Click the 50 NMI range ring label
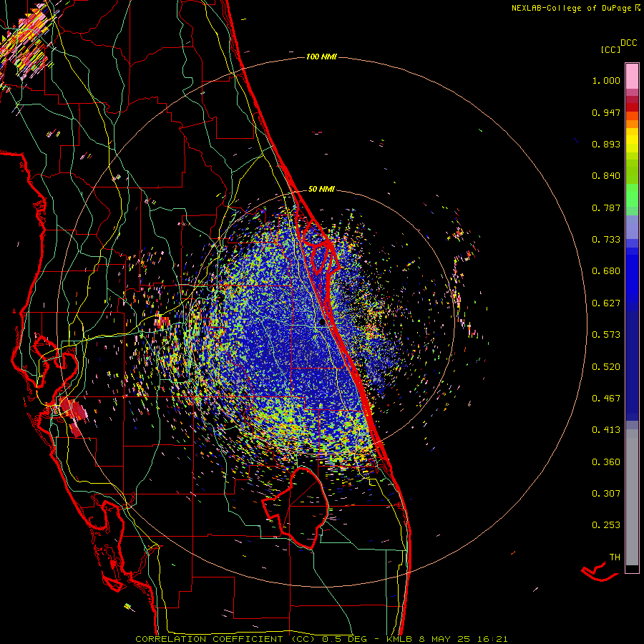 321,190
